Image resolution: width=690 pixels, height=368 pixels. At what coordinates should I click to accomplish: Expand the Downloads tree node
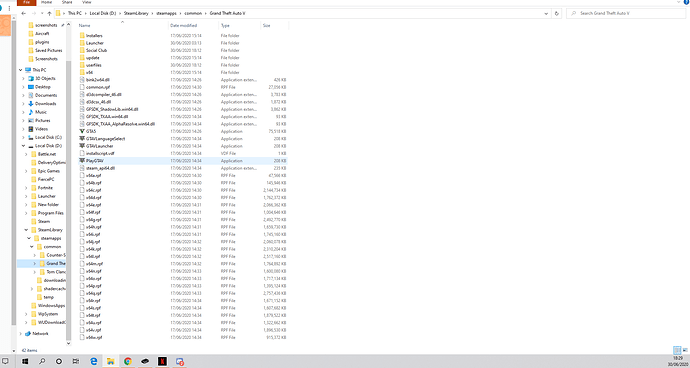[x=23, y=104]
